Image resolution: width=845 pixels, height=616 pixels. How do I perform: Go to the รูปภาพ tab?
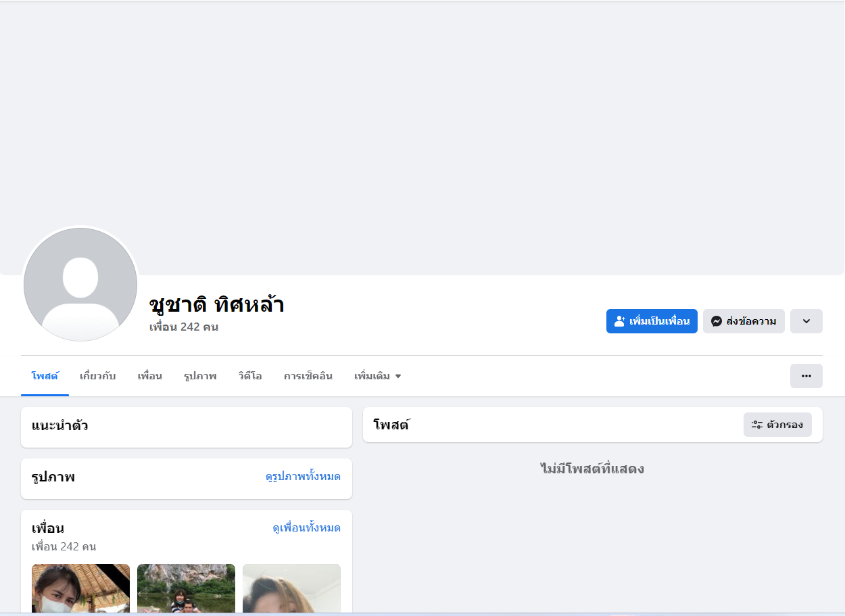tap(200, 376)
